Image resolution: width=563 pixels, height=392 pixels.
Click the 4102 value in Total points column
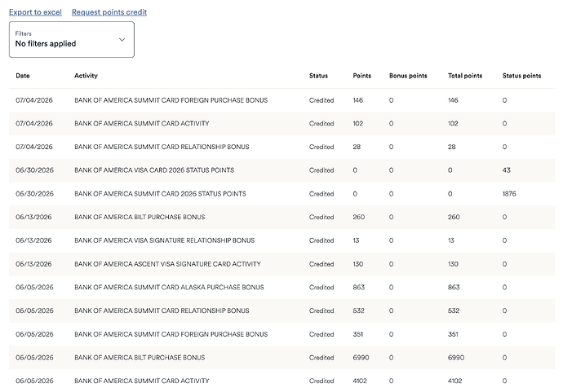coord(455,381)
